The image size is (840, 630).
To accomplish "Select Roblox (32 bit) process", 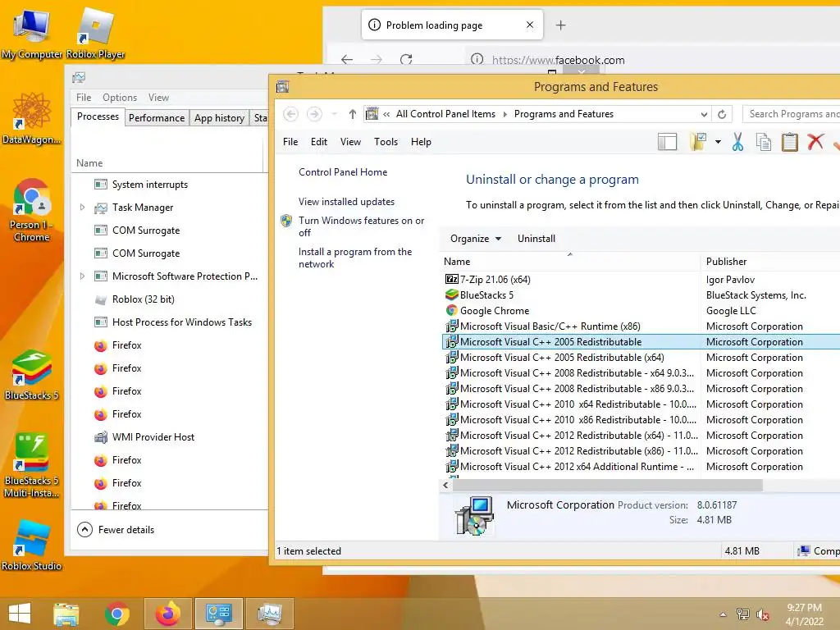I will (143, 299).
